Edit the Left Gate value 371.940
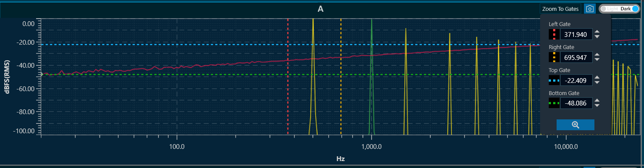Image resolution: width=644 pixels, height=168 pixels. (576, 34)
